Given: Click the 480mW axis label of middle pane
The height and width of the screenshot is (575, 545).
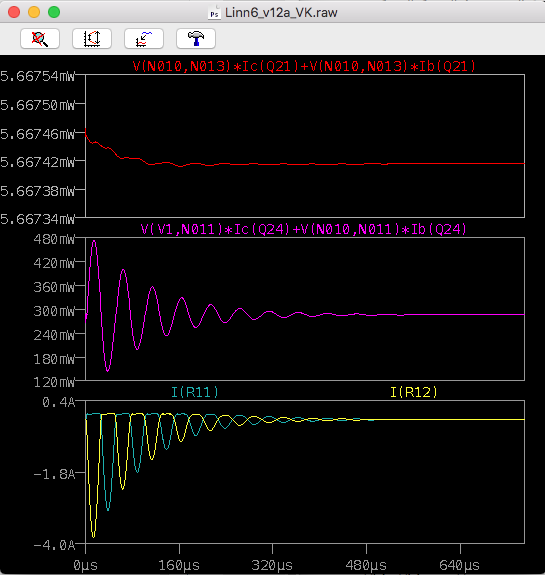Looking at the screenshot, I should (x=54, y=239).
